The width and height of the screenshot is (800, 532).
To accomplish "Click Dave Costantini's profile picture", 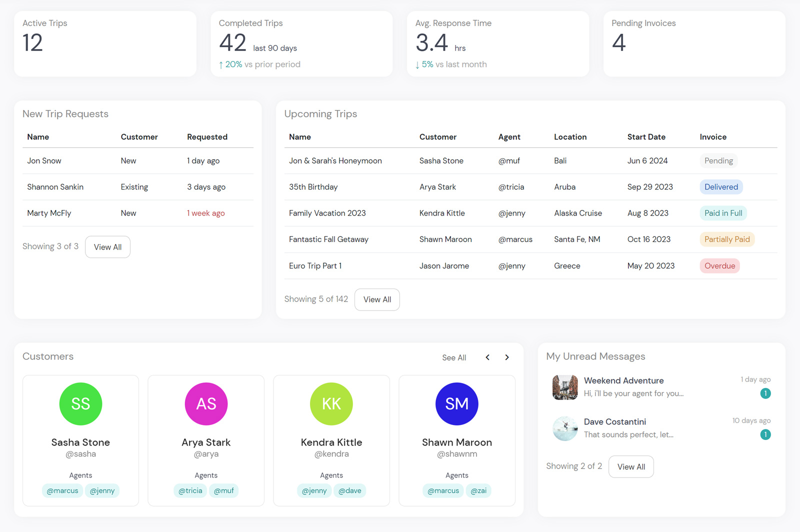I will point(565,428).
